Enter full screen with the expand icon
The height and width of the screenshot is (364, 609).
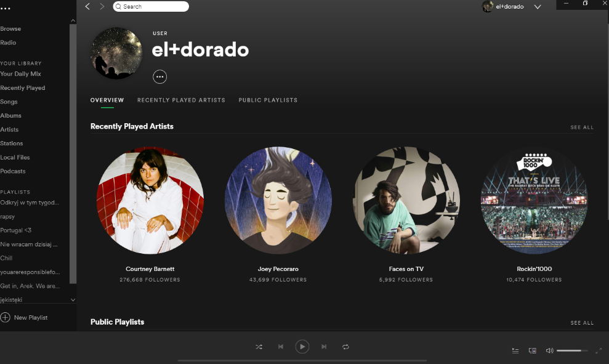click(x=598, y=350)
